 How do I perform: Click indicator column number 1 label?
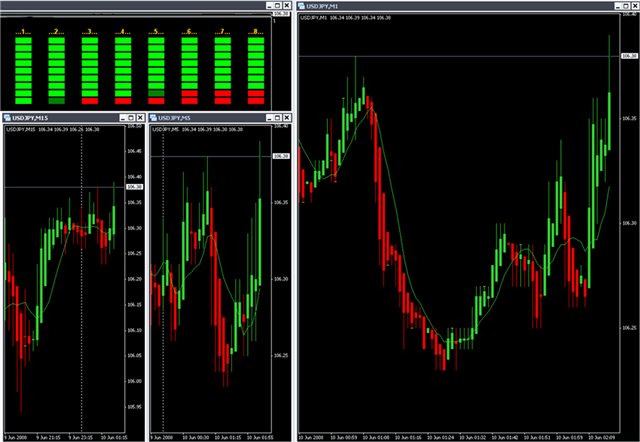click(24, 32)
